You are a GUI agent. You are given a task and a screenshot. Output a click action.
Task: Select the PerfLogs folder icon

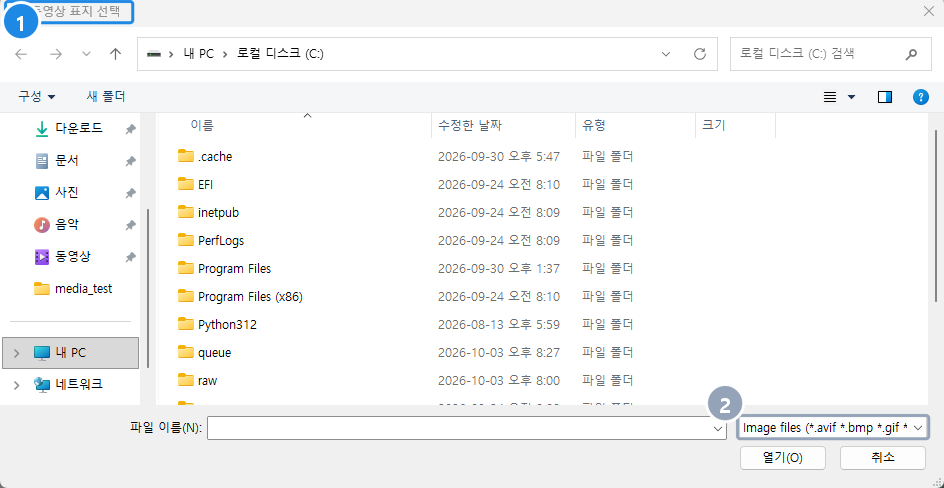[185, 240]
